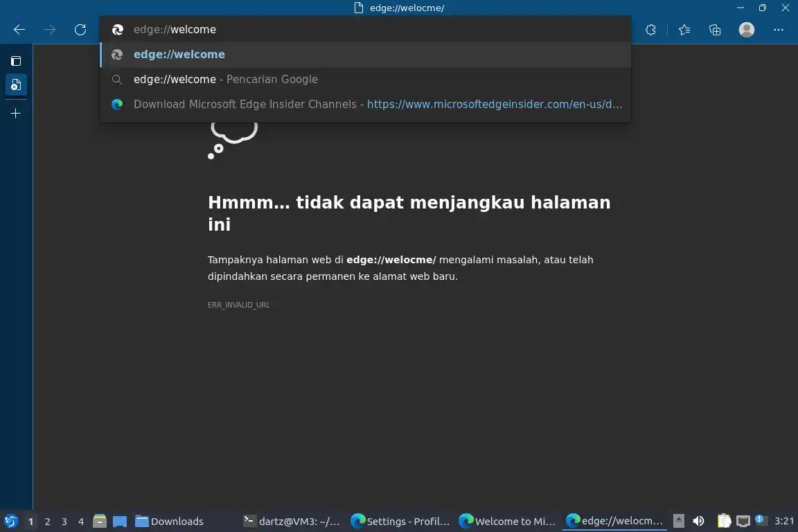Click the magnifier icon of Google search suggestion
798x532 pixels.
coord(117,80)
